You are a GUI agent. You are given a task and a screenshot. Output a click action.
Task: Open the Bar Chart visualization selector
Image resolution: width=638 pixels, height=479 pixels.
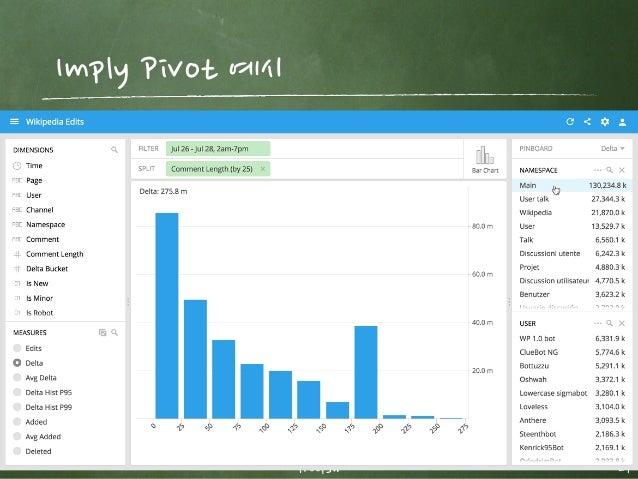485,159
